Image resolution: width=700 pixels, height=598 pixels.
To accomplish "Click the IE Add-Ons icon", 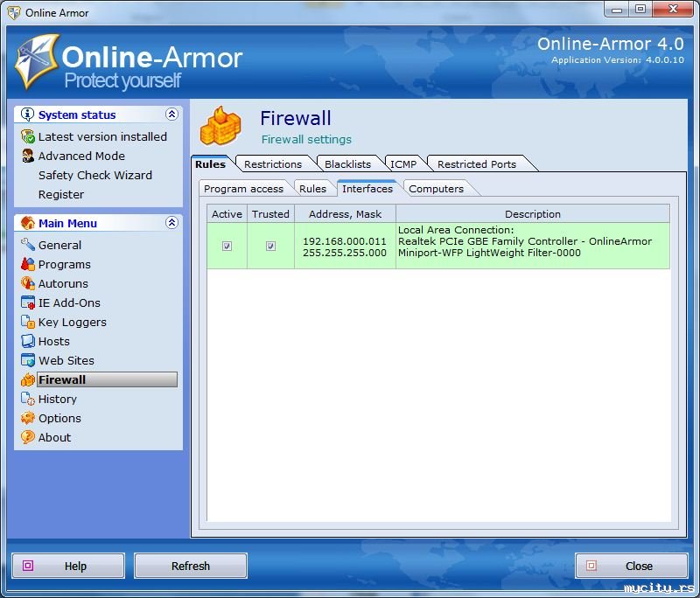I will coord(28,302).
